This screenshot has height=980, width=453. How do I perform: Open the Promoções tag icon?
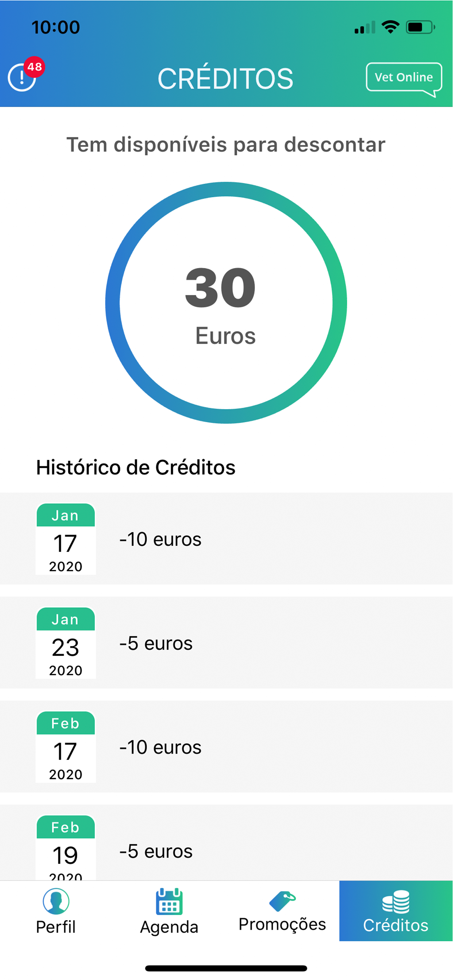(282, 901)
